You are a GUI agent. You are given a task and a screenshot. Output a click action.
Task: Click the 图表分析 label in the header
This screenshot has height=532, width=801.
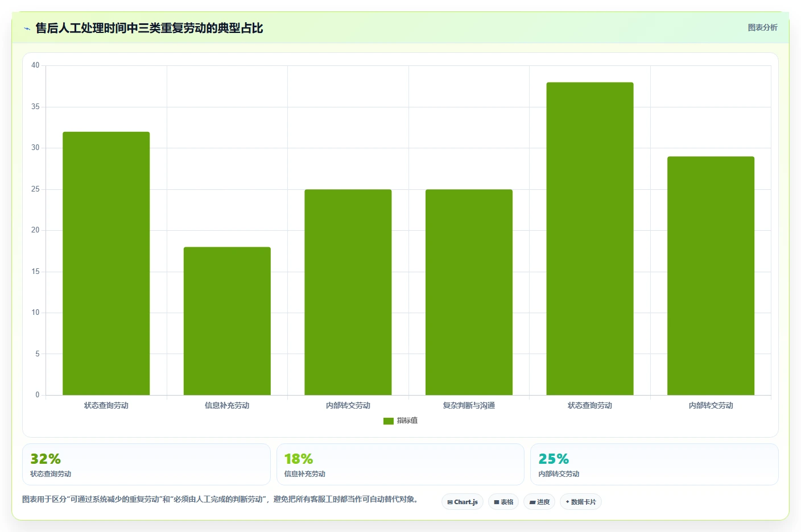pos(762,27)
